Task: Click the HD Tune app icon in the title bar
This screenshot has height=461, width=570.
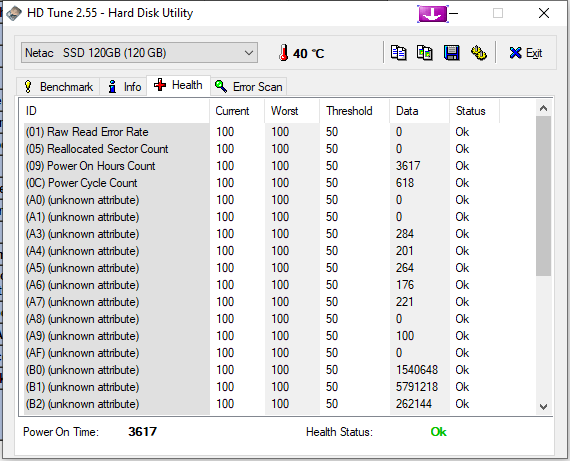Action: point(13,13)
